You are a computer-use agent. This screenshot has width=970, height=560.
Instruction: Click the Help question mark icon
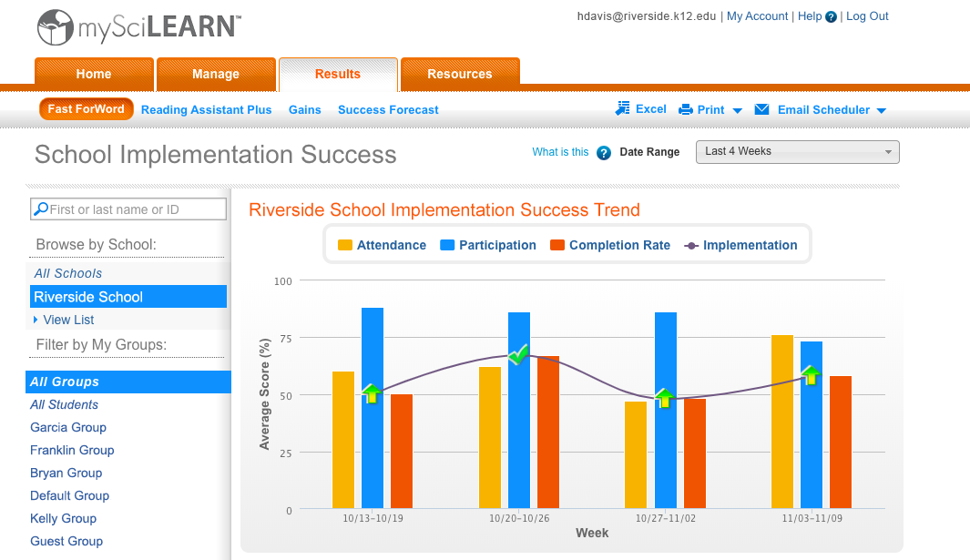831,16
